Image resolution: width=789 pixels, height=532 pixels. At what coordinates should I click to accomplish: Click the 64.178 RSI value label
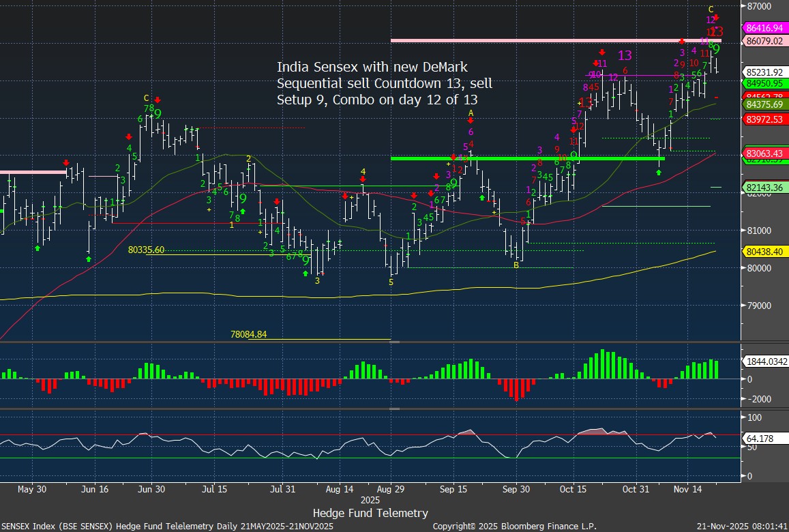pos(758,440)
